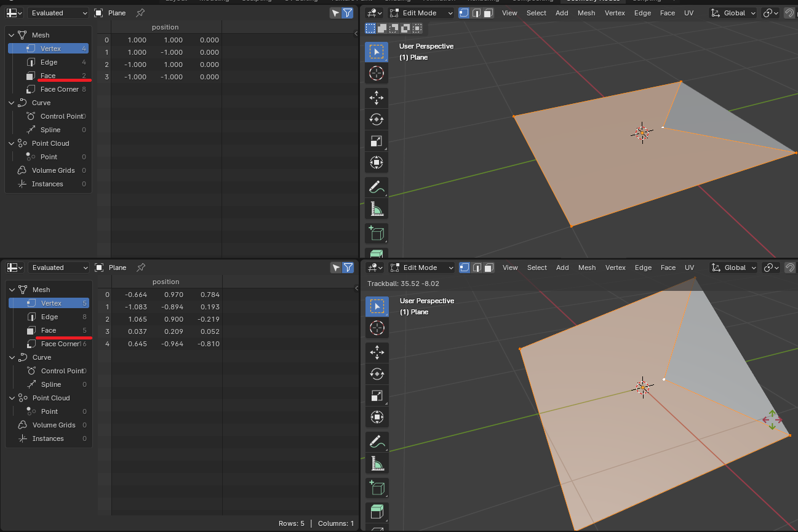Collapse the Mesh tree in the upper spreadsheet
The width and height of the screenshot is (798, 532).
click(x=12, y=35)
